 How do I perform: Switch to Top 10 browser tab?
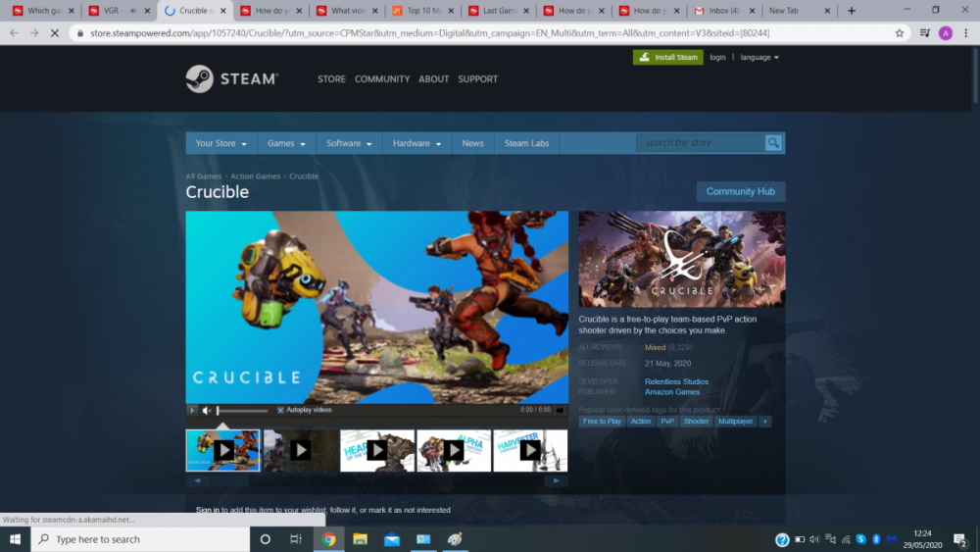click(423, 11)
